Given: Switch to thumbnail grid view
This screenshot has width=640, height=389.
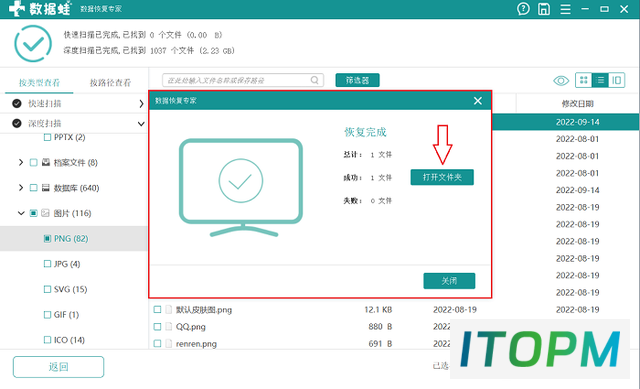Looking at the screenshot, I should point(584,80).
